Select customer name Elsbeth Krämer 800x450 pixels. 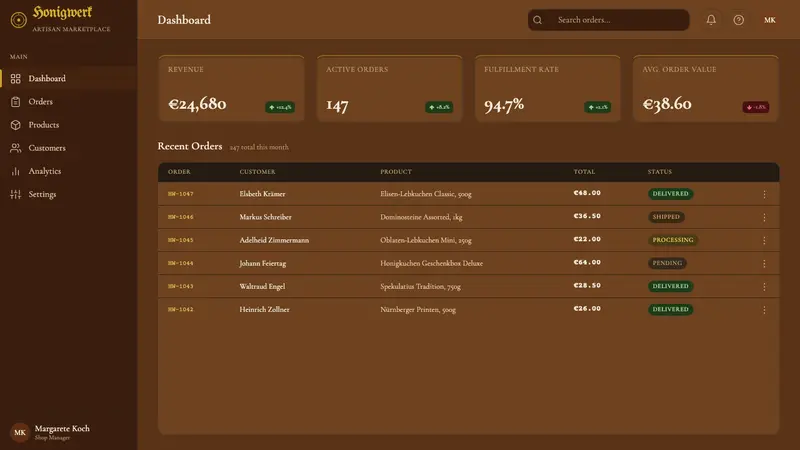[262, 194]
